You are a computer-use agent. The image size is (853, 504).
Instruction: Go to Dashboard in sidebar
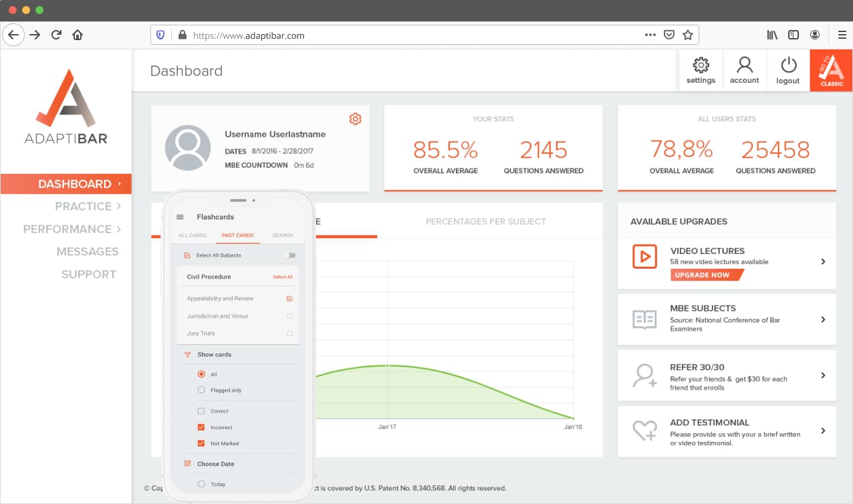point(66,184)
